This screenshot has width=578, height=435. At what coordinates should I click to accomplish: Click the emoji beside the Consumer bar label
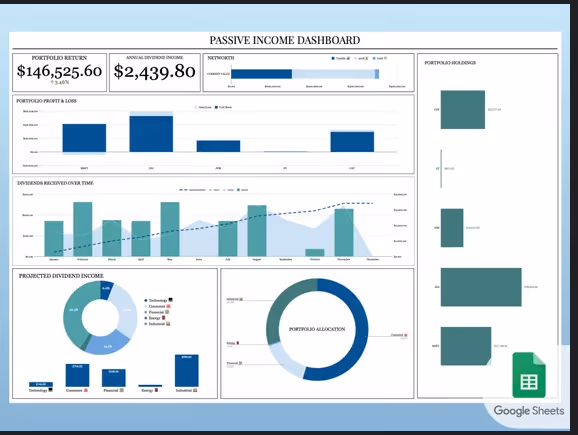pyautogui.click(x=86, y=390)
